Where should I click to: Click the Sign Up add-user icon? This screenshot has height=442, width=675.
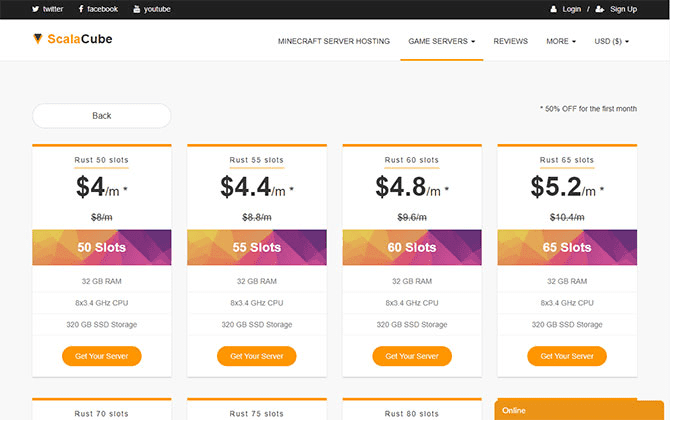pyautogui.click(x=600, y=9)
